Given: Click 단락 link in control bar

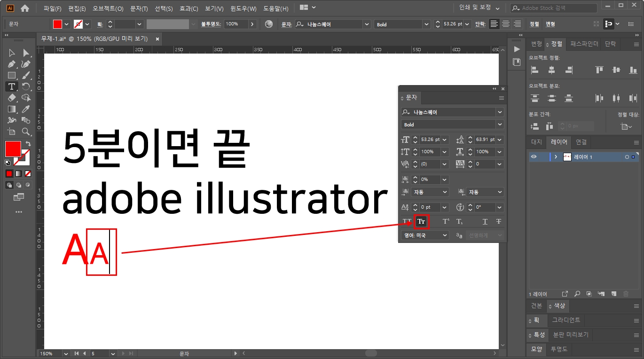Looking at the screenshot, I should (480, 24).
